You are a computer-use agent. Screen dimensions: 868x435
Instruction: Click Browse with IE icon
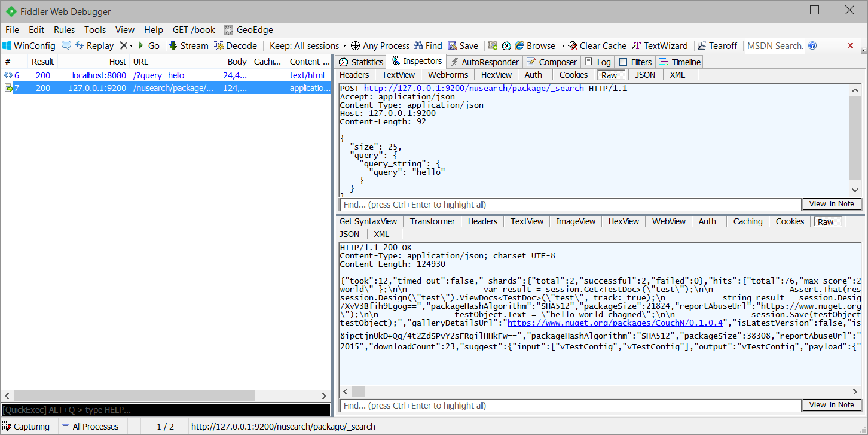[x=535, y=45]
